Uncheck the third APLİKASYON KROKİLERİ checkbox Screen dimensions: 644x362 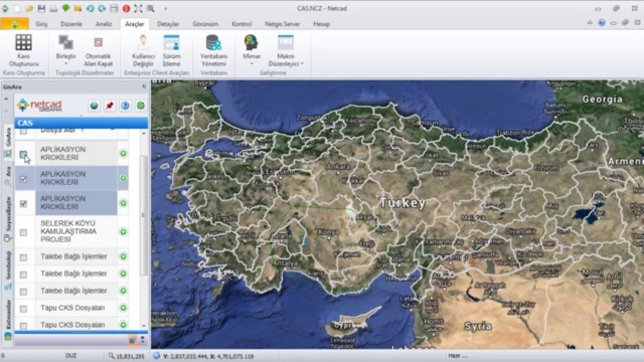24,204
